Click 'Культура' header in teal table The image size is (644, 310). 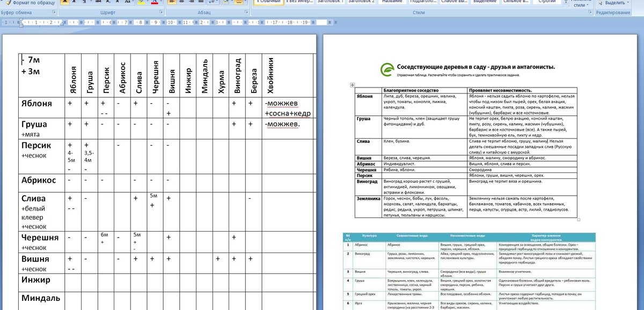pyautogui.click(x=369, y=236)
